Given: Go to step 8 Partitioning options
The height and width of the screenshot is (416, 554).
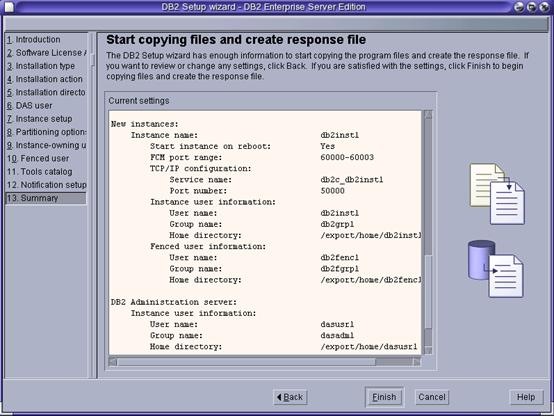Looking at the screenshot, I should pos(46,132).
